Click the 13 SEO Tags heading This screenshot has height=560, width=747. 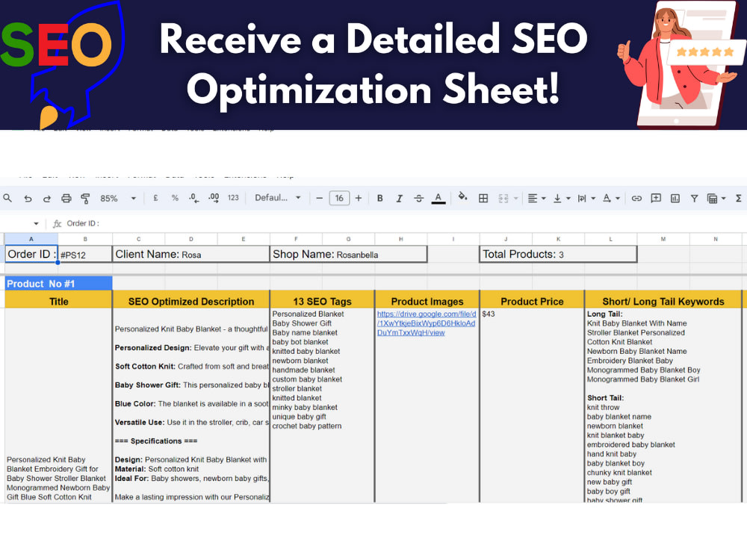coord(322,301)
